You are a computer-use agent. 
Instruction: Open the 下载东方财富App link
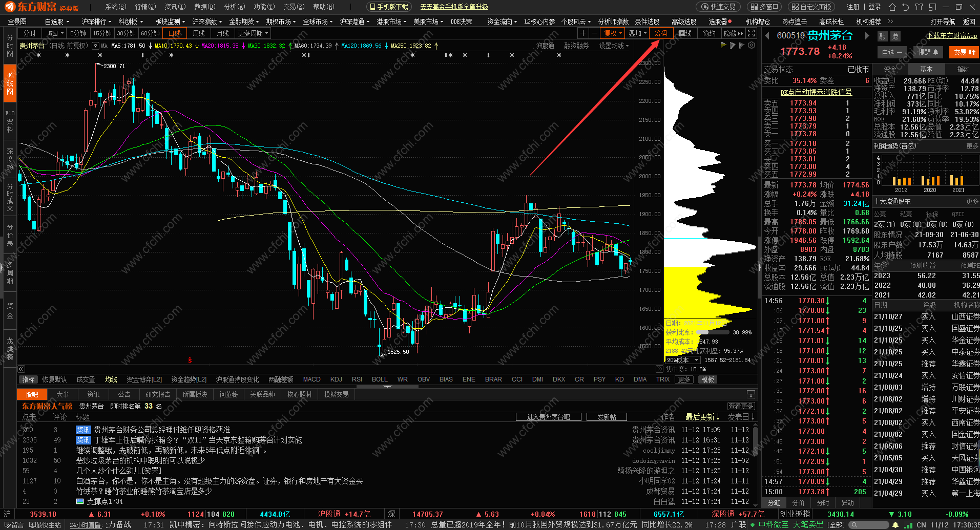952,36
